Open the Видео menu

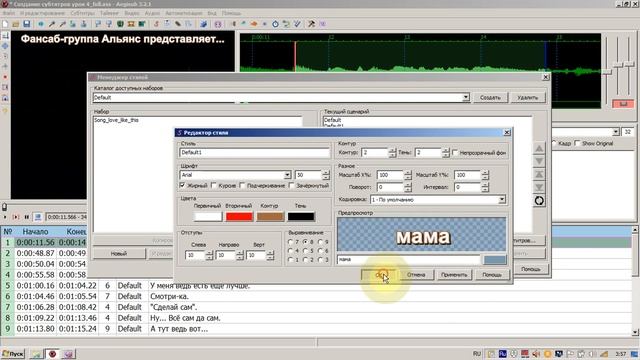(x=132, y=13)
